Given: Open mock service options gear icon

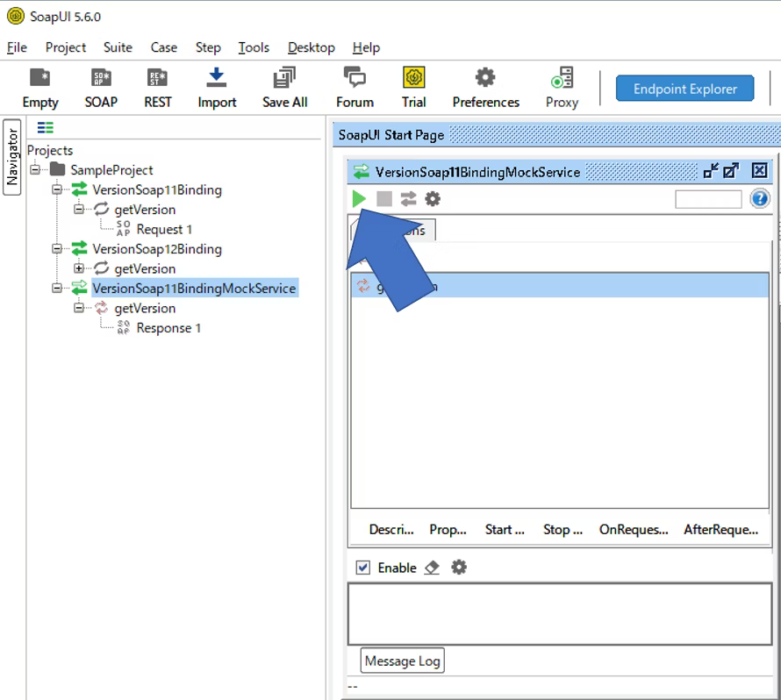Looking at the screenshot, I should (x=433, y=199).
